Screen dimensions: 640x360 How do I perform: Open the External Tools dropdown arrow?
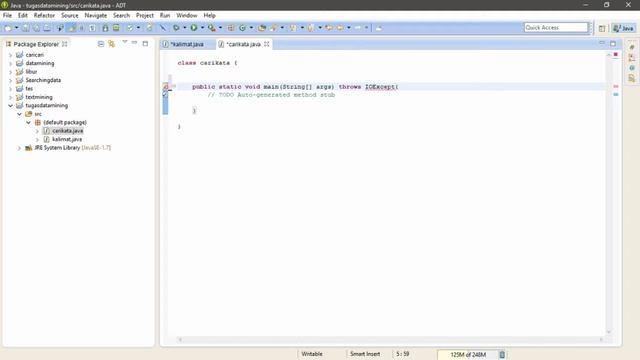click(x=220, y=28)
